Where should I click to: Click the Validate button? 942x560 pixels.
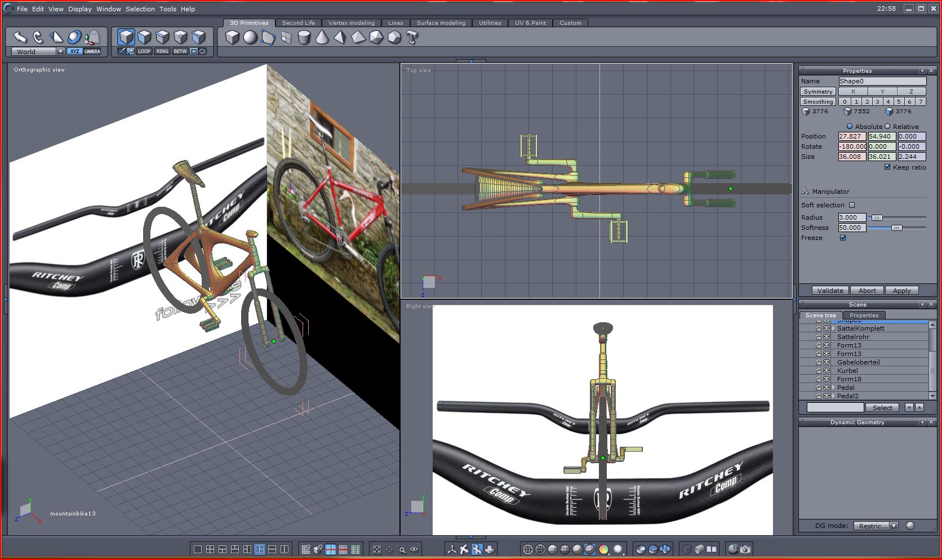[x=830, y=291]
